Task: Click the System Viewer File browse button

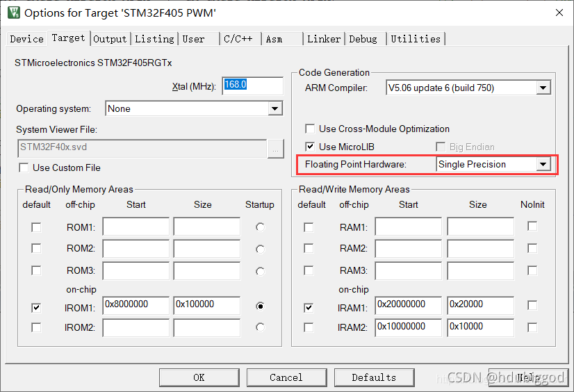Action: pyautogui.click(x=276, y=149)
